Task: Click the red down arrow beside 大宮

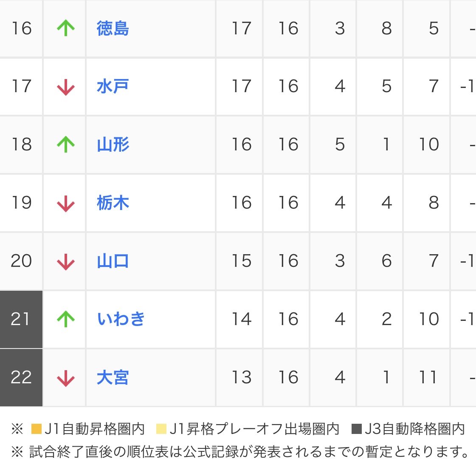Action: [66, 378]
